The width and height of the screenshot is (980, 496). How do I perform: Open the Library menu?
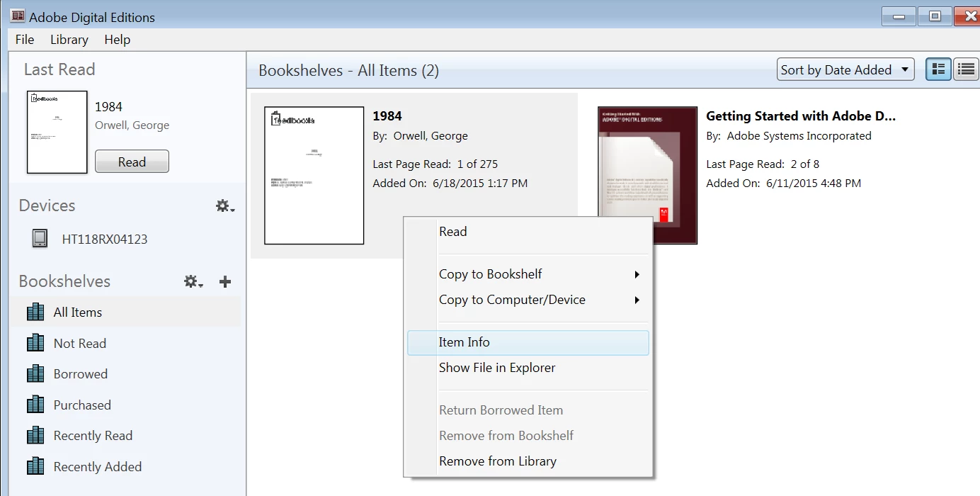click(69, 40)
